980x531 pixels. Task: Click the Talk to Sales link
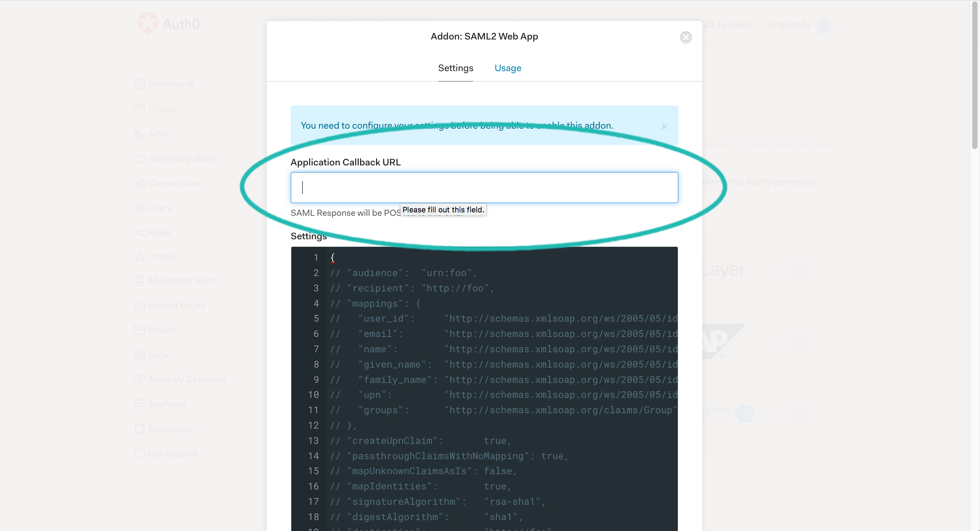(x=727, y=25)
